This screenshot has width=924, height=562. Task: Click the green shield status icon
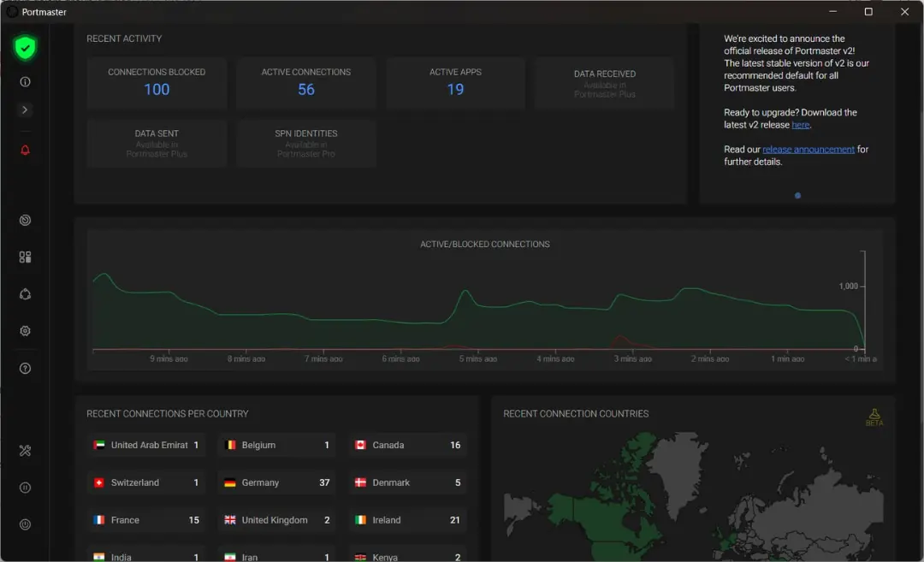[25, 48]
